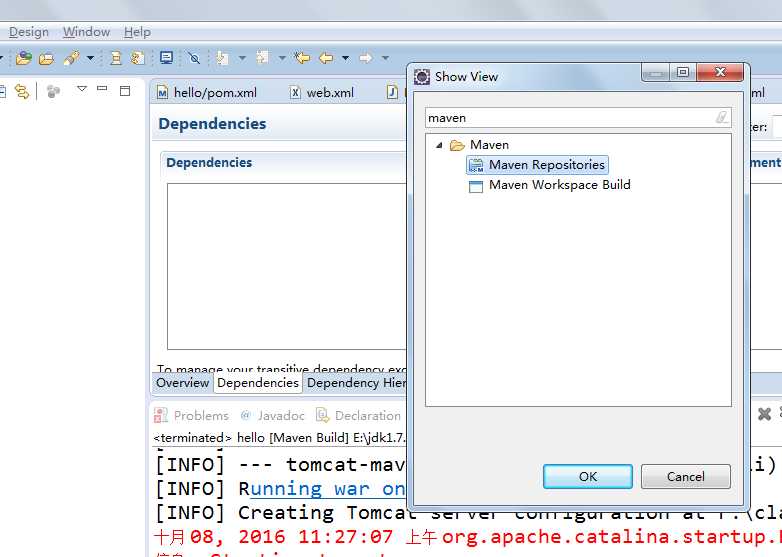Switch to the Problems view tab
Viewport: 782px width, 557px height.
coord(192,415)
